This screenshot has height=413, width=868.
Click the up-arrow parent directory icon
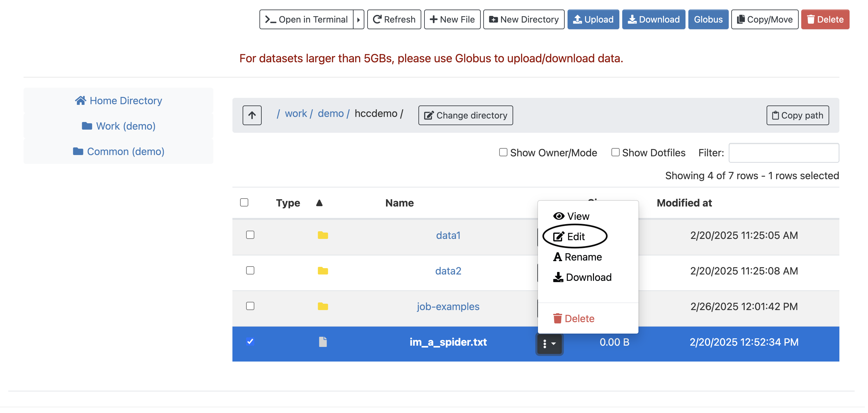click(252, 115)
